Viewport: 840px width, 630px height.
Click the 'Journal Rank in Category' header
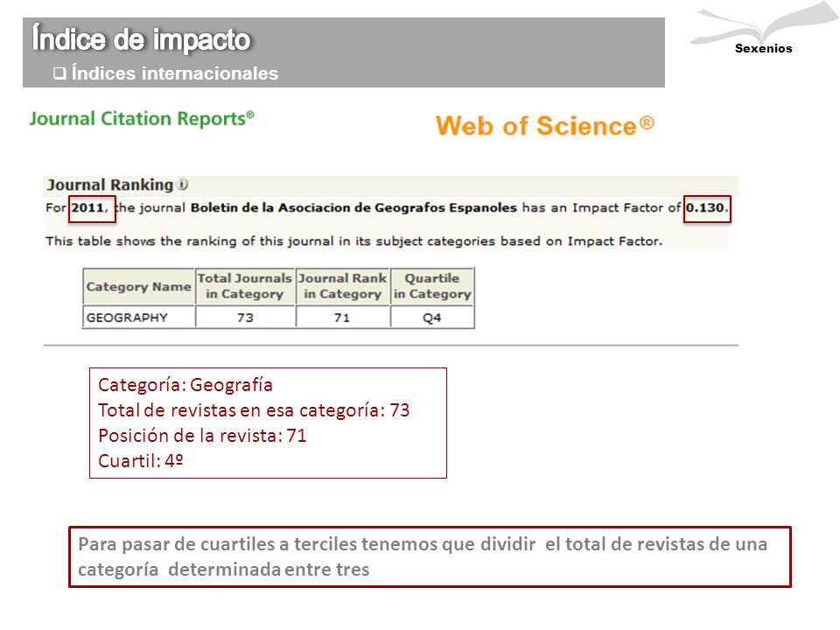pos(343,287)
